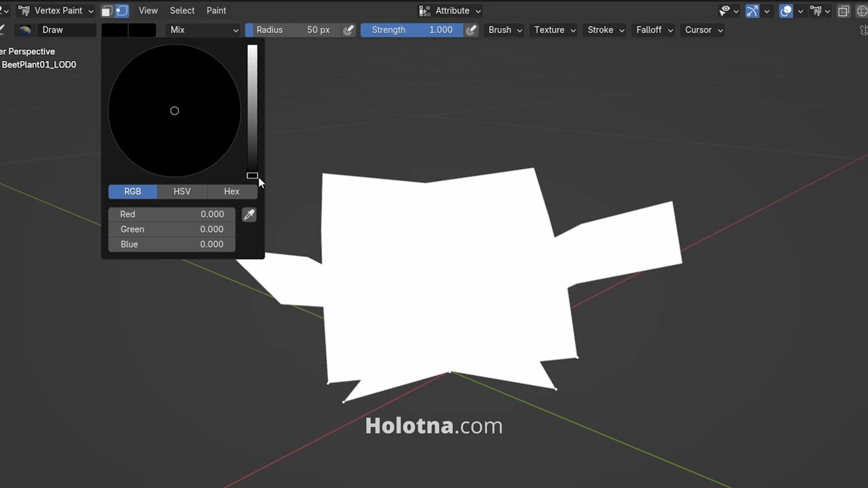Expand the Cursor settings popover
The height and width of the screenshot is (488, 868).
(x=703, y=30)
